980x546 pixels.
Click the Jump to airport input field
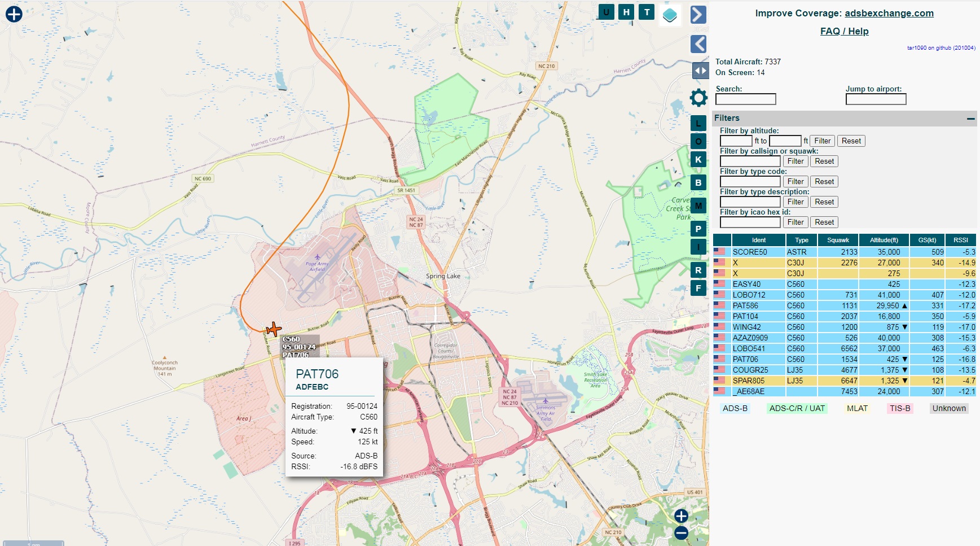876,99
